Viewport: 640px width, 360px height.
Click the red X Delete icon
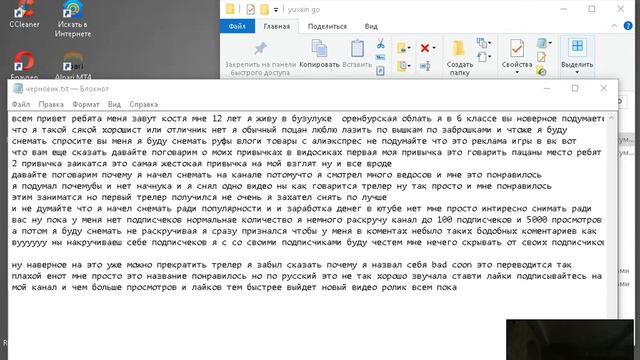tap(424, 48)
